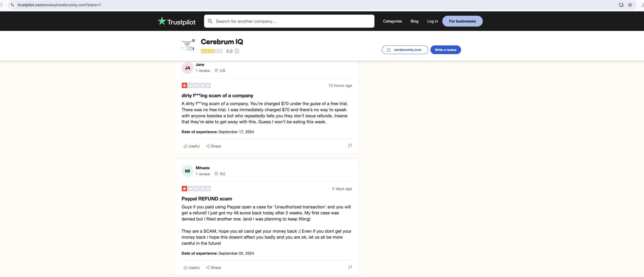The height and width of the screenshot is (277, 644).
Task: Mark Jane's review as Useful
Action: click(x=191, y=146)
